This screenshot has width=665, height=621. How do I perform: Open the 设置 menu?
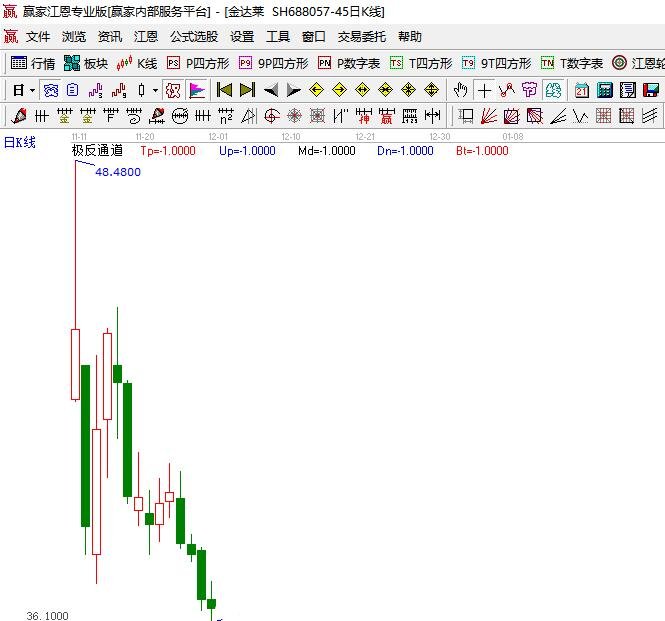(242, 36)
